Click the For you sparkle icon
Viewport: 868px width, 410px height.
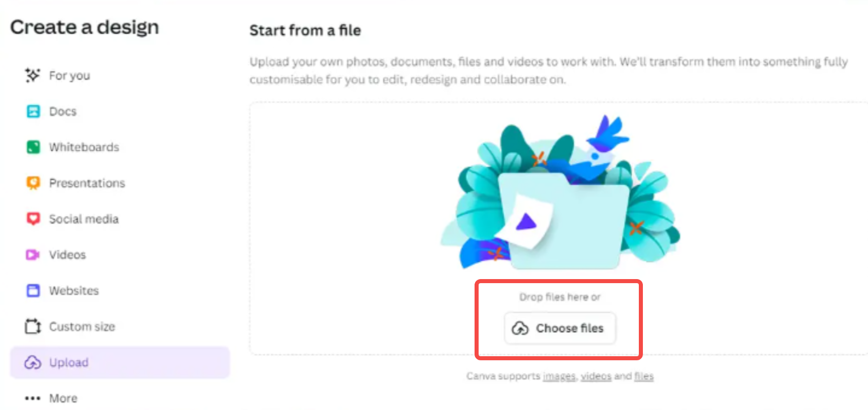click(x=31, y=75)
